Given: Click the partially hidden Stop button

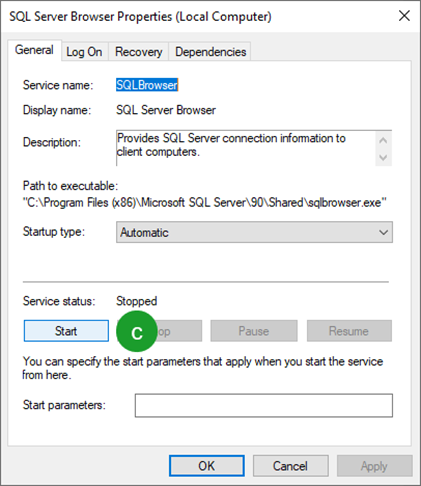Looking at the screenshot, I should click(179, 331).
